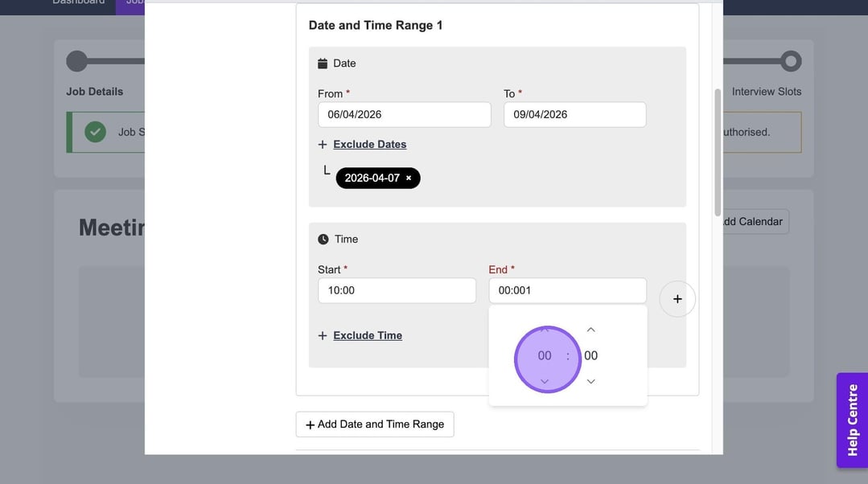This screenshot has width=868, height=484.
Task: Decrease the minutes with the down chevron
Action: [x=591, y=381]
